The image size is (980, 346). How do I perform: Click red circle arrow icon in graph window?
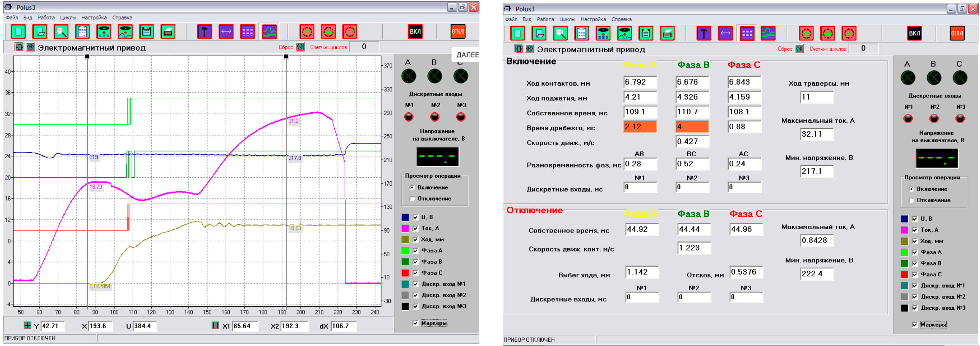pyautogui.click(x=328, y=32)
